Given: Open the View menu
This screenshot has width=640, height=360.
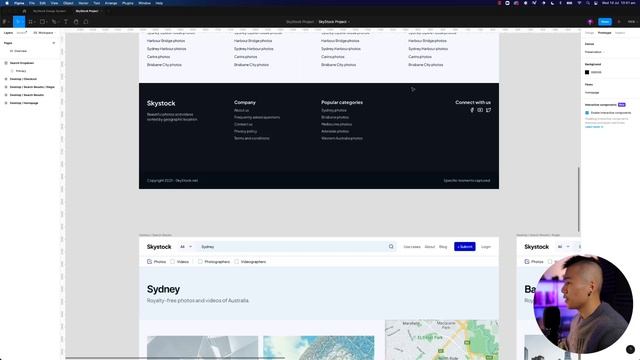Looking at the screenshot, I should pyautogui.click(x=54, y=3).
